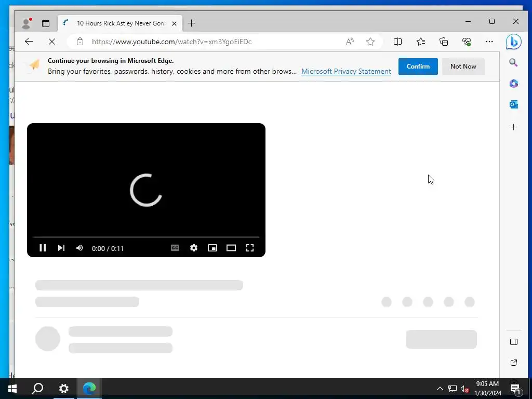Toggle sidebar visibility icon at bottom
The height and width of the screenshot is (399, 532).
[x=514, y=342]
